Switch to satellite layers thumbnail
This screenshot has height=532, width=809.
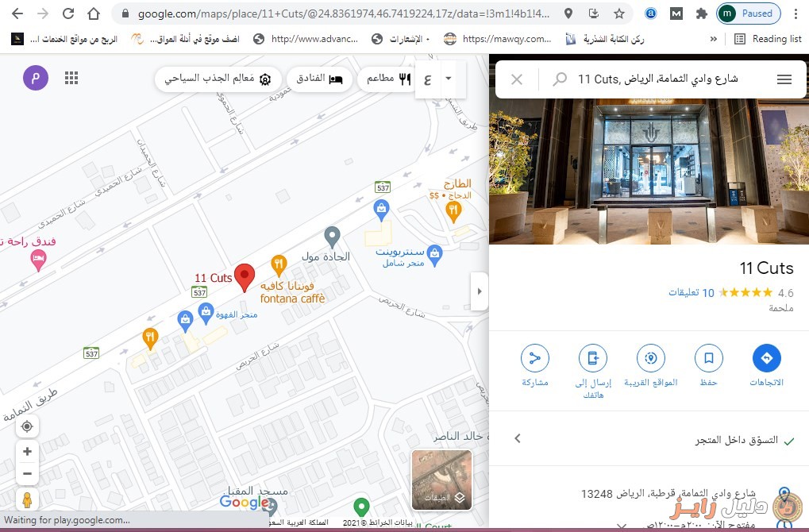(441, 480)
